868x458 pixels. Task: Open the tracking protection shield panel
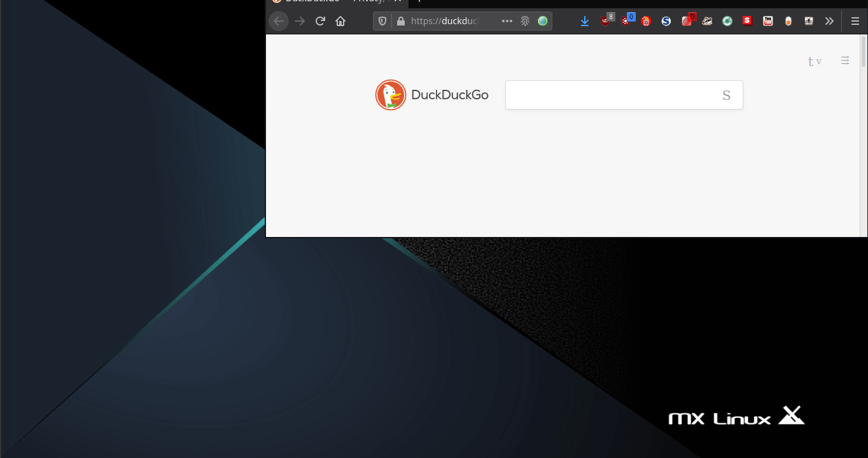(x=382, y=21)
